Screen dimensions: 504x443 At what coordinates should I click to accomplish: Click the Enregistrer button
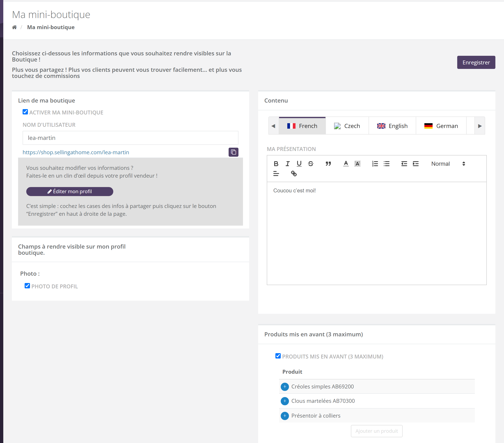point(476,62)
